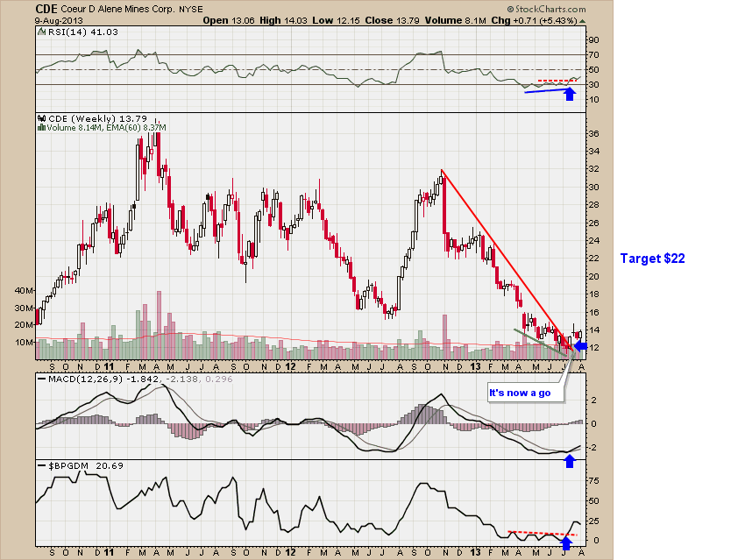
Task: Click the 26 label on the price axis
Action: [594, 223]
